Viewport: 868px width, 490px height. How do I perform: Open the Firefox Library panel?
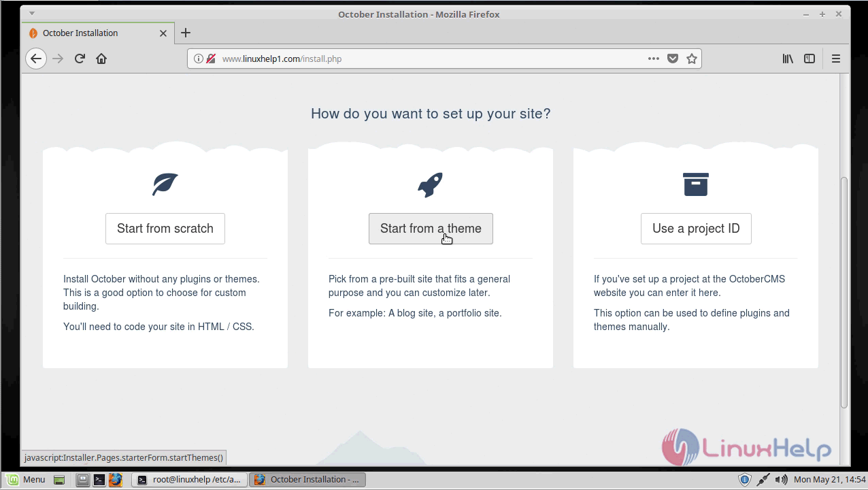(788, 59)
